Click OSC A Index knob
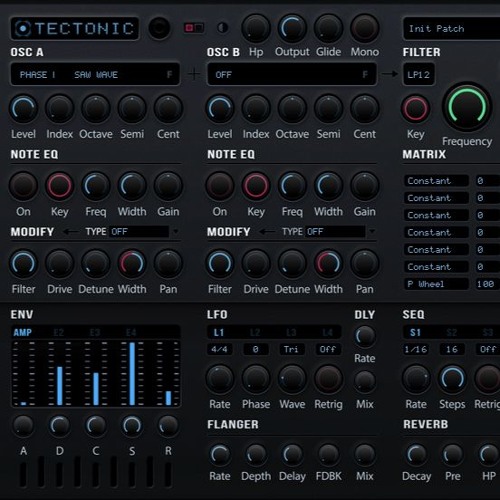This screenshot has width=500, height=500. [x=59, y=109]
